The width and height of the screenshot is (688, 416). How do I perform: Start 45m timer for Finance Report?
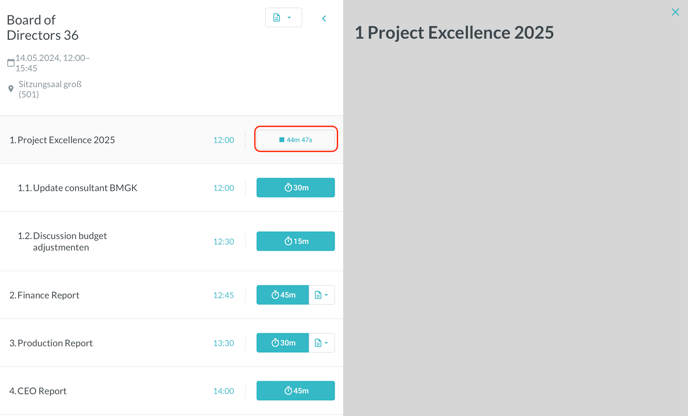(282, 295)
